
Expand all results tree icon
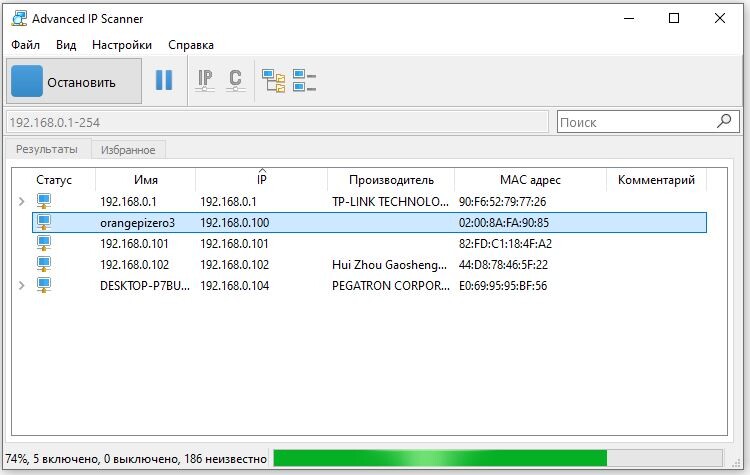[x=274, y=80]
